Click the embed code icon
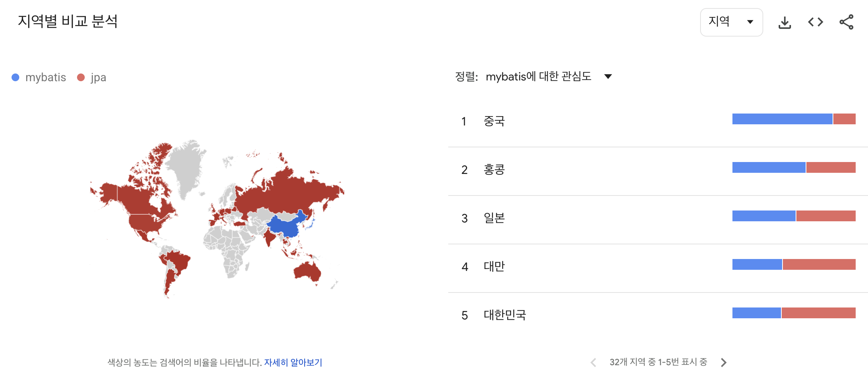Viewport: 868px width, 381px height. 815,22
